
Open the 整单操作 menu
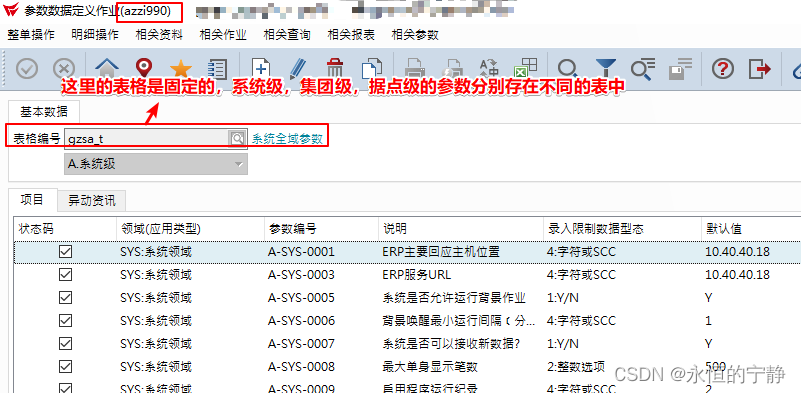(x=31, y=35)
